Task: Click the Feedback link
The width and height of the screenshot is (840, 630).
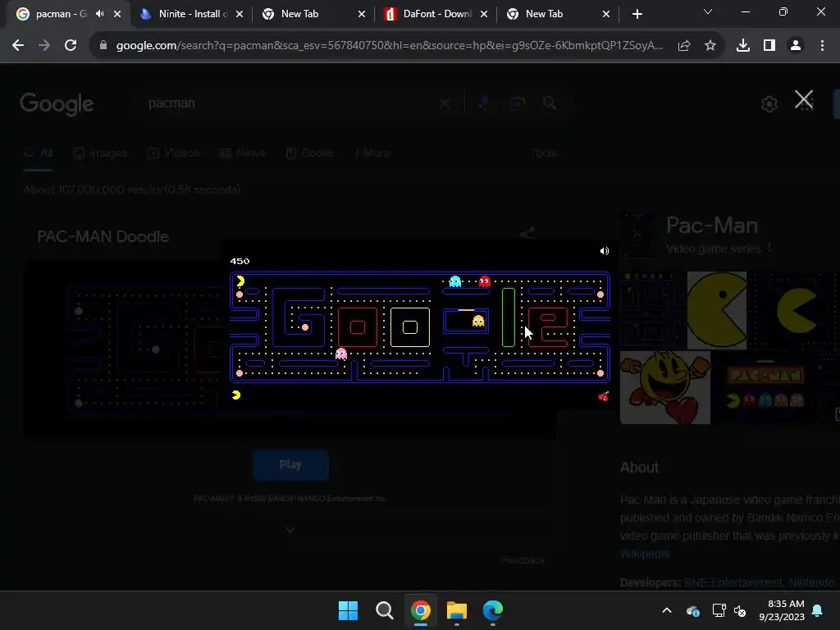Action: 523,560
